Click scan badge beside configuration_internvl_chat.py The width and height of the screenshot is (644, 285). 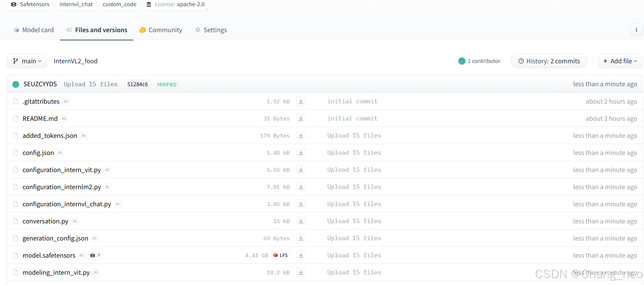point(117,204)
